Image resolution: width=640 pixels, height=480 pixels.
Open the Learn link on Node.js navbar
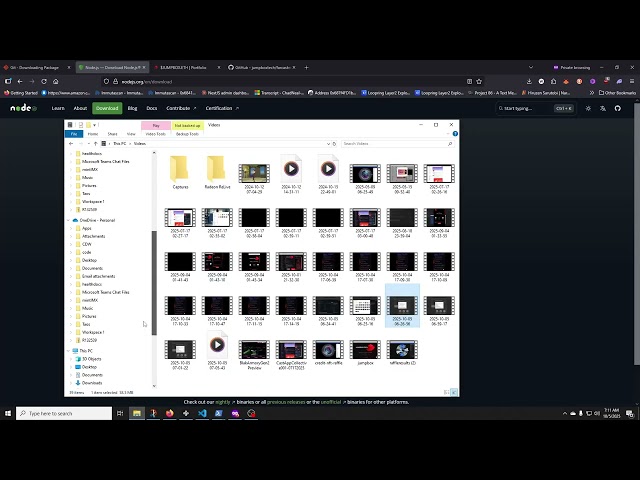click(58, 108)
